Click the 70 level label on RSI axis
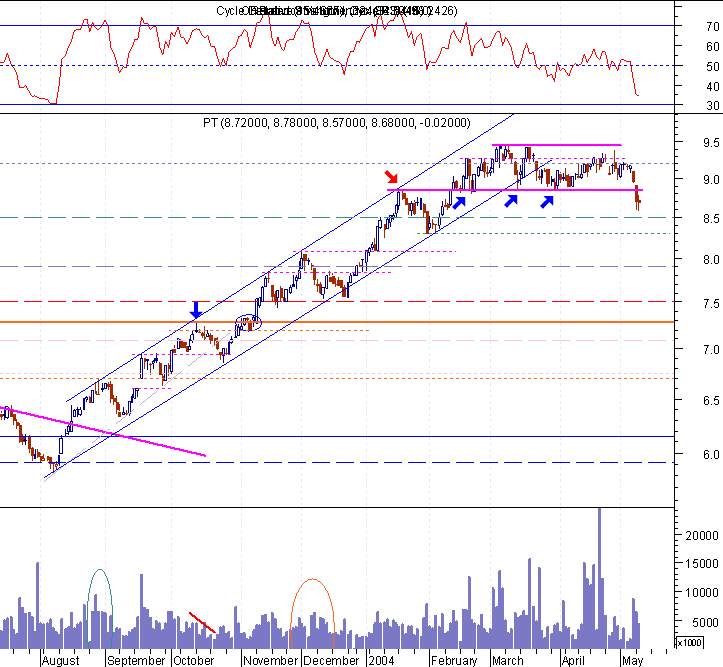 point(712,27)
